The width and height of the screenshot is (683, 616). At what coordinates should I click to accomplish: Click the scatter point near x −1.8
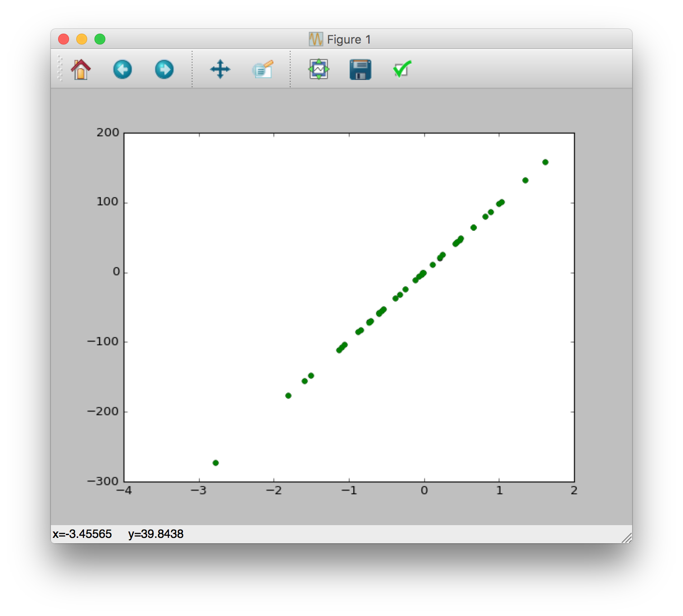tap(288, 396)
